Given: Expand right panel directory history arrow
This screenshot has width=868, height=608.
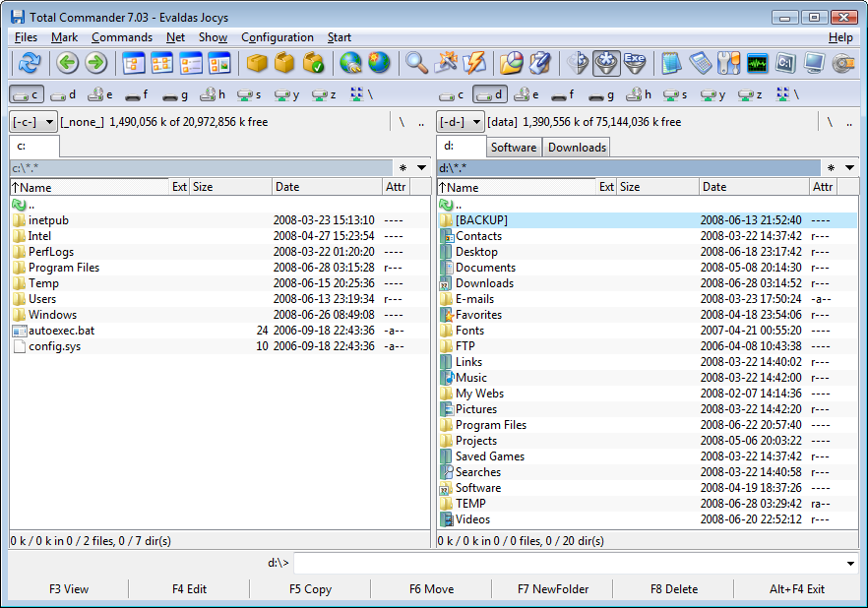Looking at the screenshot, I should tap(849, 167).
